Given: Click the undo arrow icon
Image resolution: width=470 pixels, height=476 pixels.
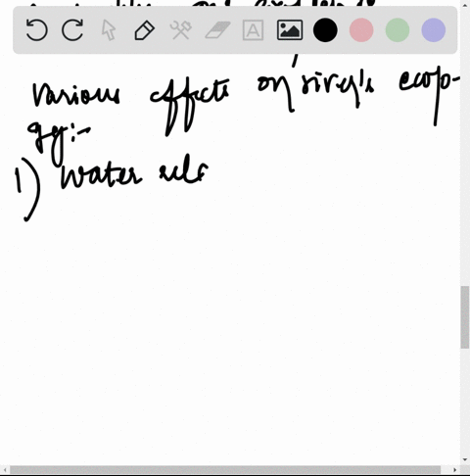Looking at the screenshot, I should tap(36, 30).
